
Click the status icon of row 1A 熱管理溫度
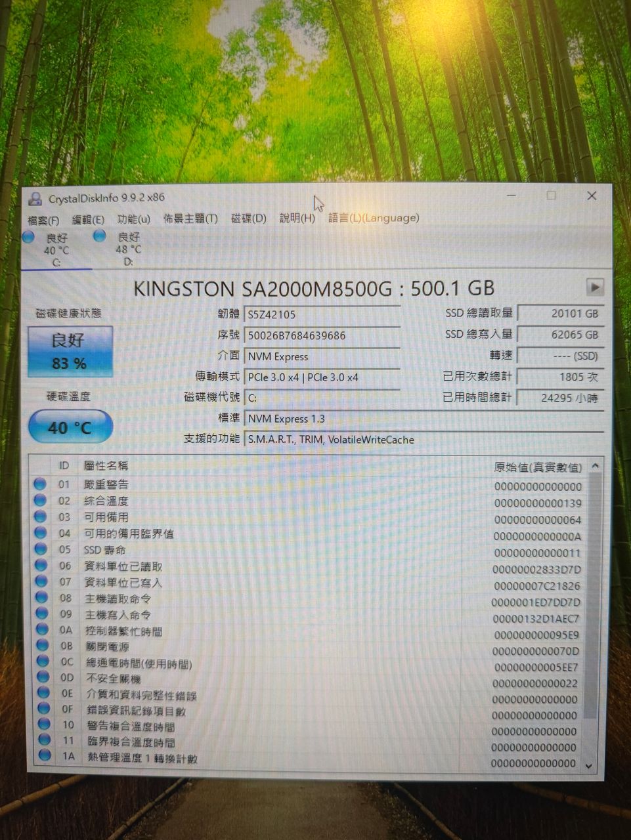coord(45,756)
